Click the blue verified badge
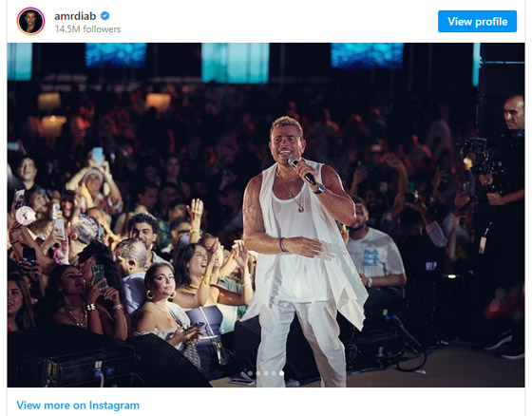This screenshot has width=532, height=416. click(x=105, y=15)
